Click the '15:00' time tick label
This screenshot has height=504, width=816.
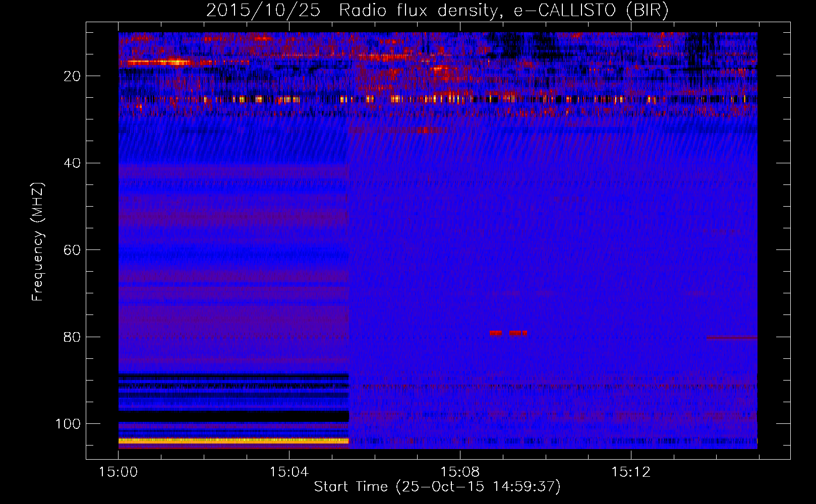[119, 472]
